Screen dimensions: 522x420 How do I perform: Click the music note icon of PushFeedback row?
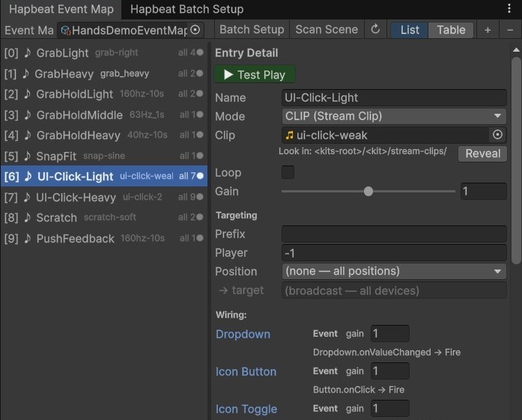point(28,238)
